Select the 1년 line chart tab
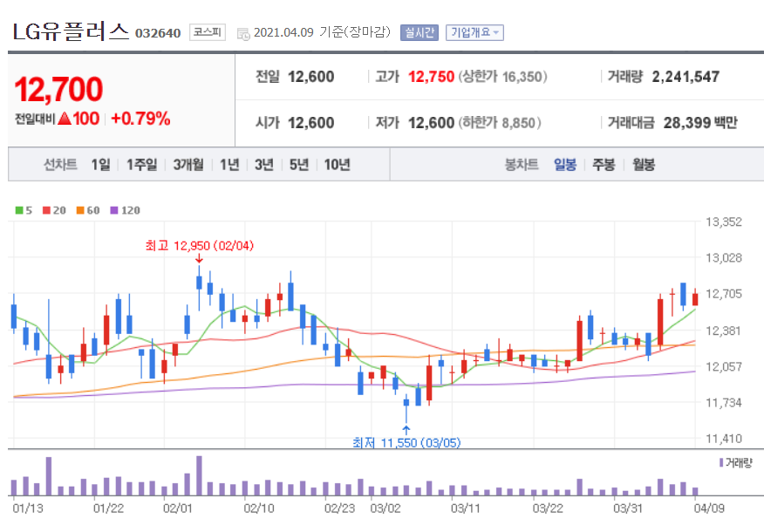The image size is (764, 532). [x=229, y=165]
